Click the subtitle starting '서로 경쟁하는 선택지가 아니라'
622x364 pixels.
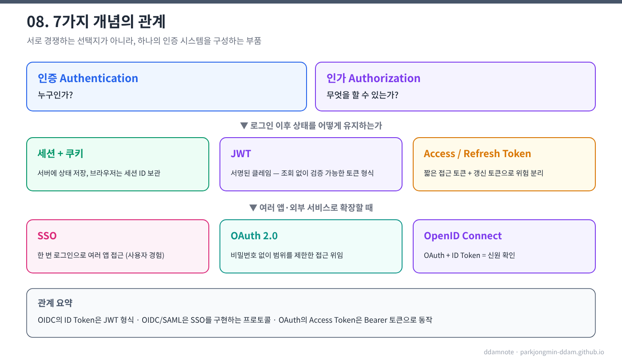[144, 41]
